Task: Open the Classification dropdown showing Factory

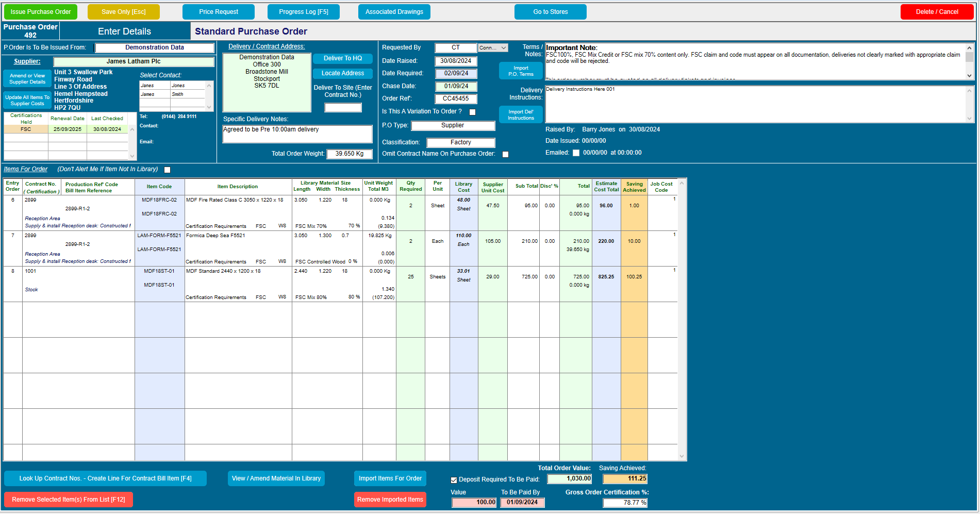Action: pos(460,142)
